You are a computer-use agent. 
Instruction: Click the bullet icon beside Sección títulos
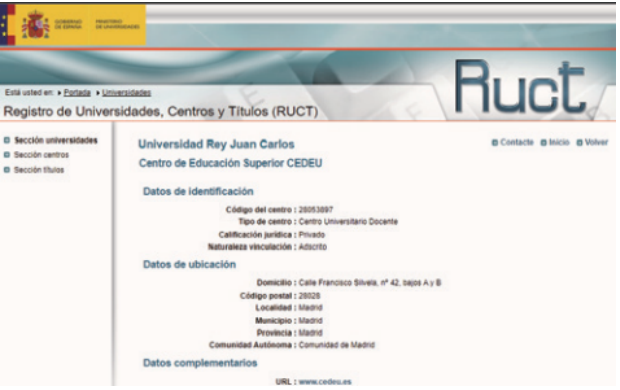click(7, 170)
